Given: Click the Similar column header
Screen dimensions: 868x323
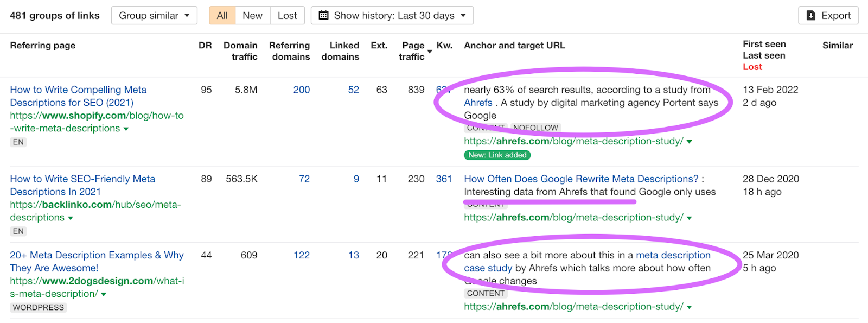Looking at the screenshot, I should [x=838, y=46].
